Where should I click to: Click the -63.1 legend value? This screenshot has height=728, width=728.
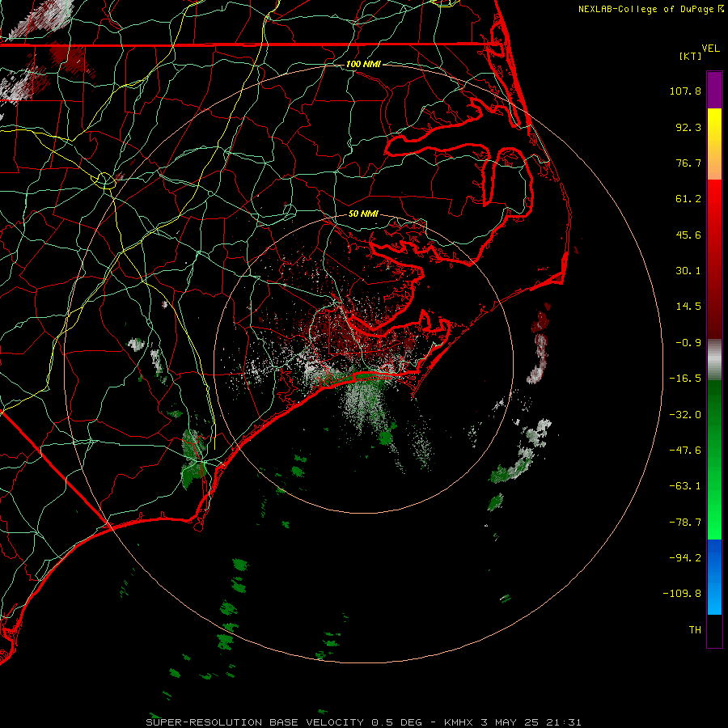coord(685,486)
